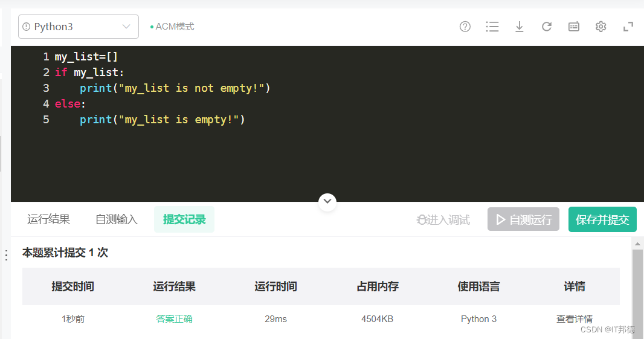644x339 pixels.
Task: Open the Python3 language dropdown
Action: (x=79, y=27)
